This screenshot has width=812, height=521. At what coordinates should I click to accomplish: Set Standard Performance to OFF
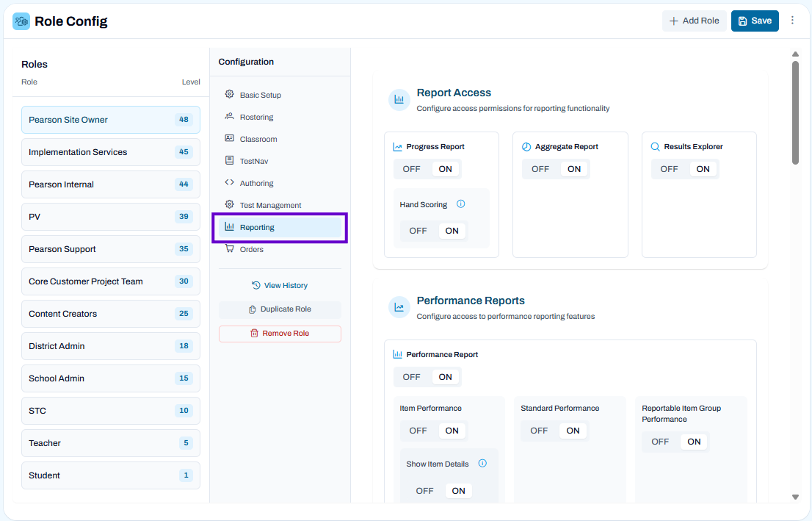click(539, 431)
